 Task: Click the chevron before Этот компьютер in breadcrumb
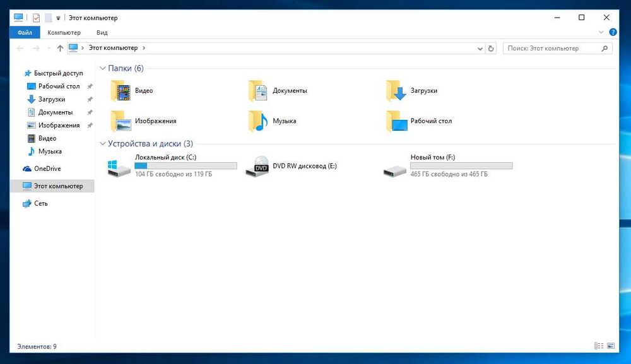[x=83, y=48]
